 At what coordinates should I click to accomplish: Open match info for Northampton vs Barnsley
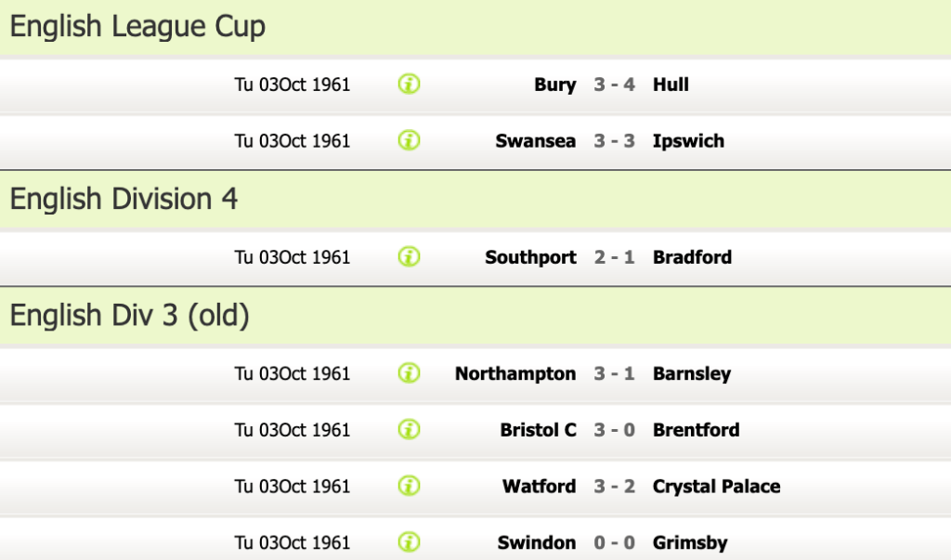[409, 373]
